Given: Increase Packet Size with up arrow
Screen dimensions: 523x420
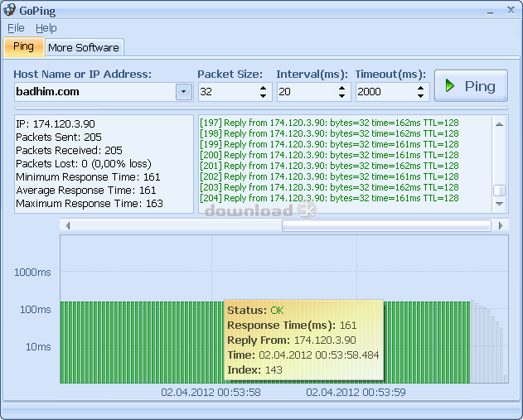Looking at the screenshot, I should coord(264,88).
